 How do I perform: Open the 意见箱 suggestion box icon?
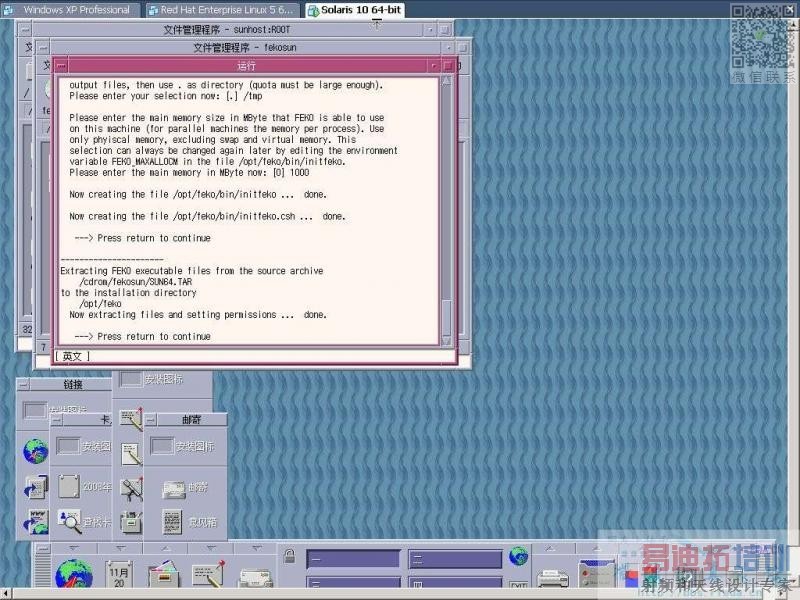[172, 521]
